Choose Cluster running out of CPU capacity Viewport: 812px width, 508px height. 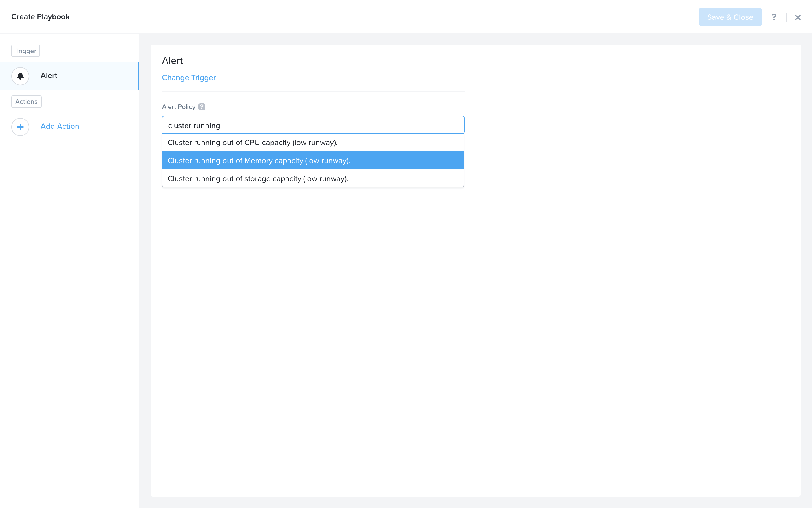click(x=313, y=143)
